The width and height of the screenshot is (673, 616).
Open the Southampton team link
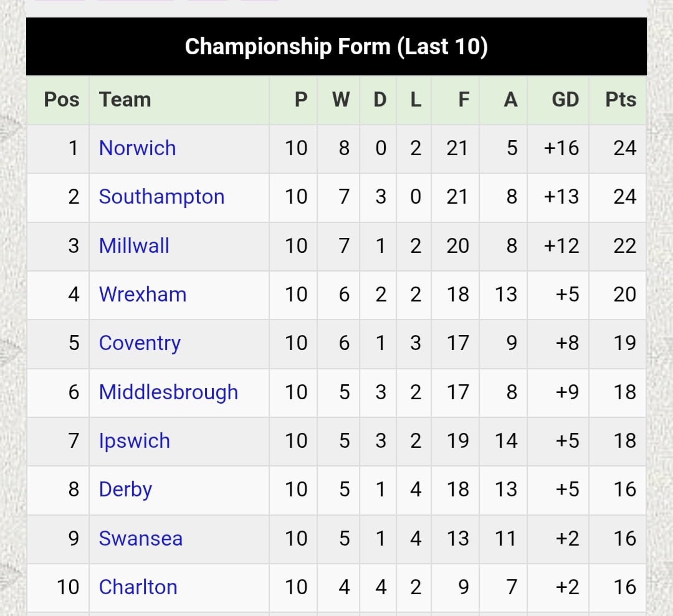[x=161, y=197]
